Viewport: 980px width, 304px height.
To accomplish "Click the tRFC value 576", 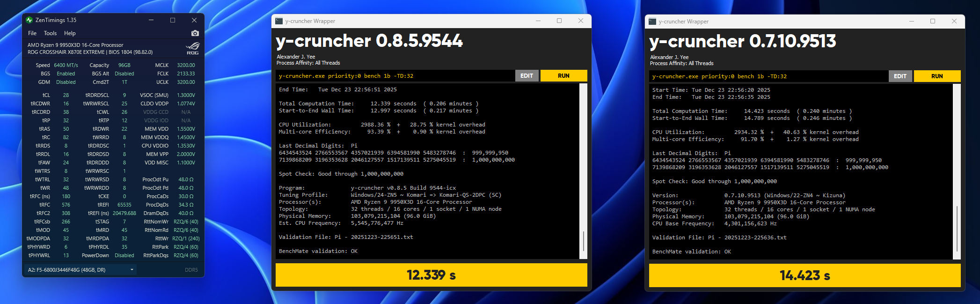I will (x=66, y=205).
